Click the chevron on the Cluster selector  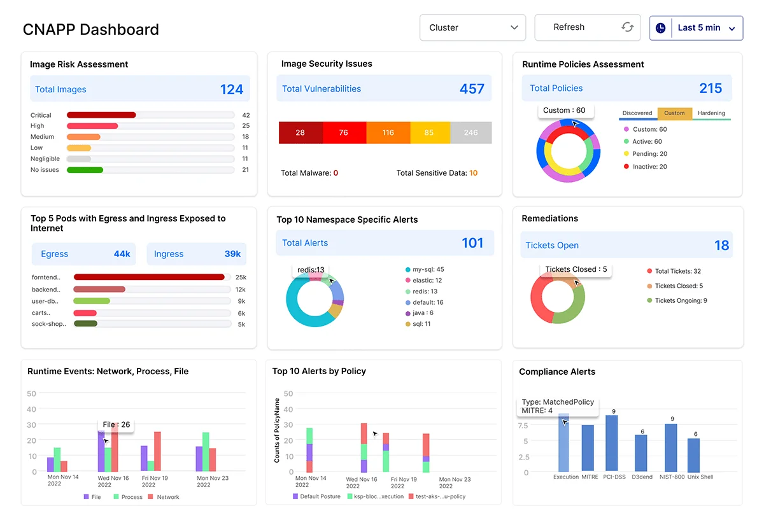pos(514,27)
